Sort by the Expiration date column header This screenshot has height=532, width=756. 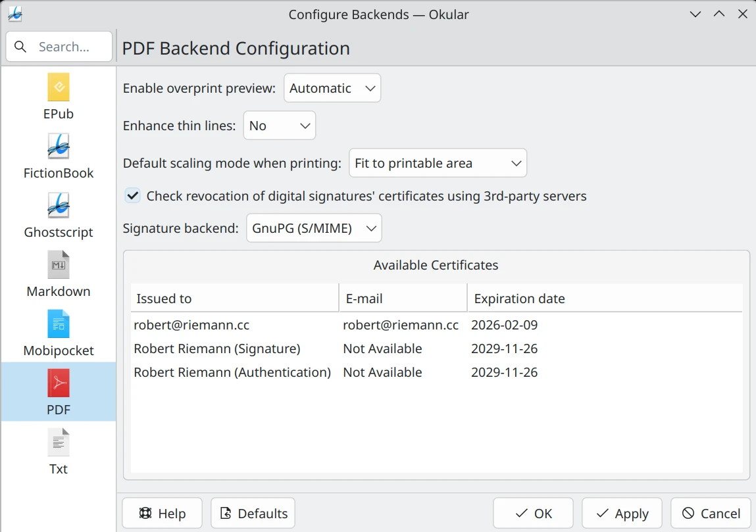pyautogui.click(x=605, y=299)
